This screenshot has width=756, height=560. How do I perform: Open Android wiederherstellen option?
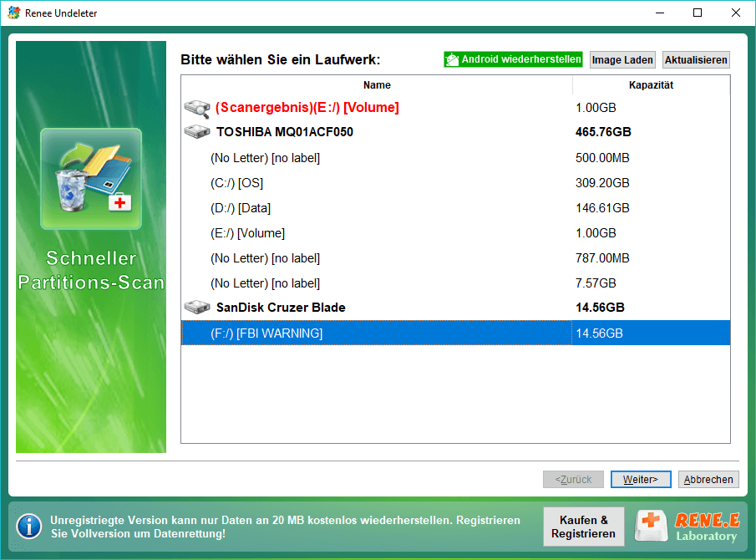[513, 60]
